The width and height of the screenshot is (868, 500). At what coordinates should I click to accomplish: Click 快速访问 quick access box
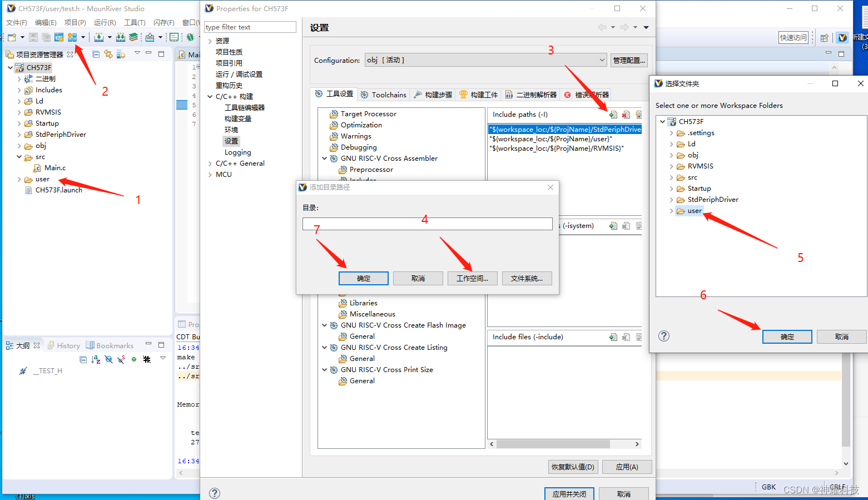point(793,37)
